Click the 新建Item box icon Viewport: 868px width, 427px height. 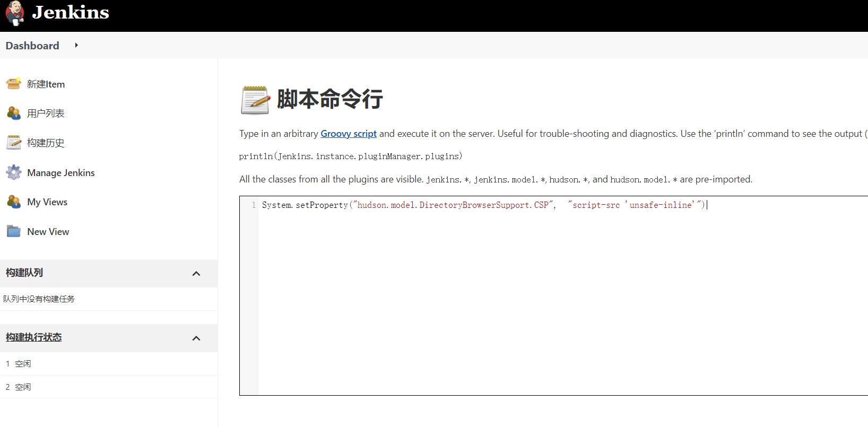click(x=13, y=84)
